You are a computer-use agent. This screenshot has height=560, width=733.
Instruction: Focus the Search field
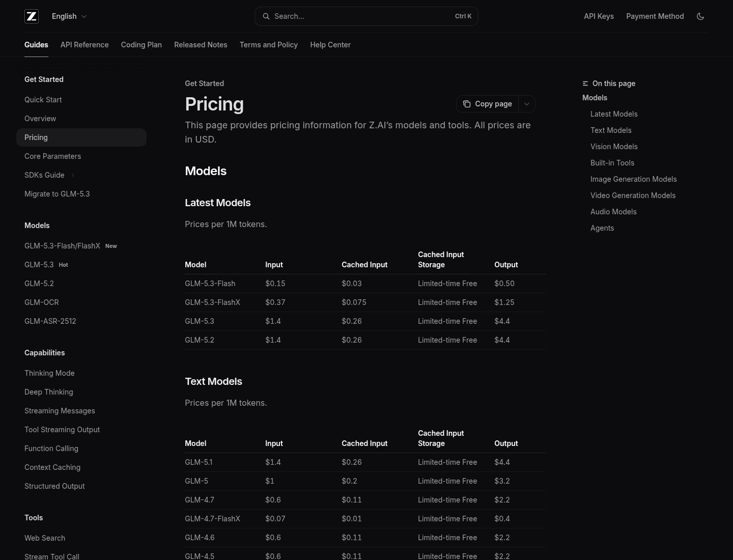pos(366,16)
